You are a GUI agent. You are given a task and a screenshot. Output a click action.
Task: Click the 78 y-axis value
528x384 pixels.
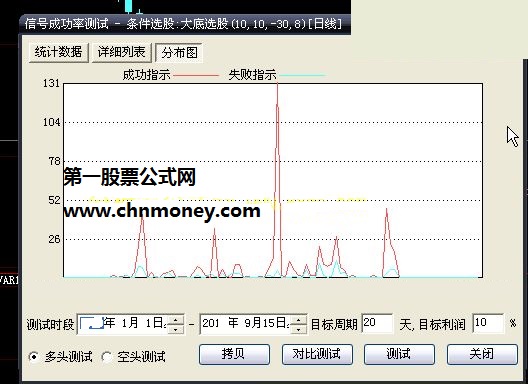(x=55, y=161)
